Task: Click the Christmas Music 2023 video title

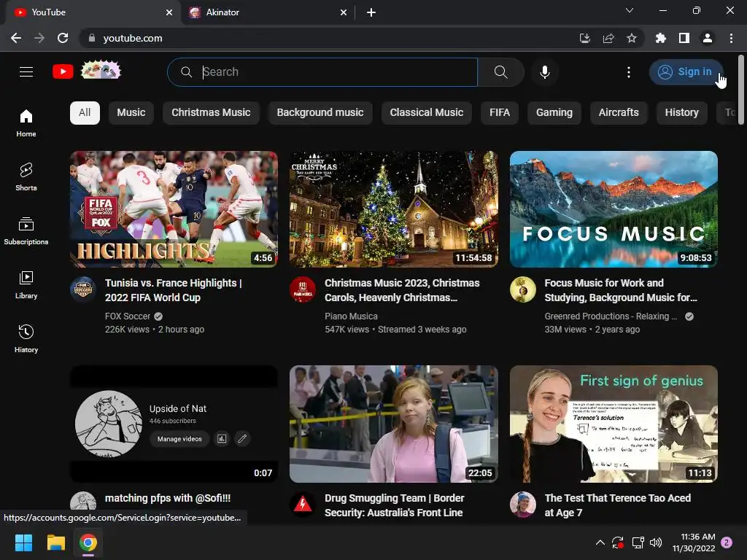Action: point(402,290)
